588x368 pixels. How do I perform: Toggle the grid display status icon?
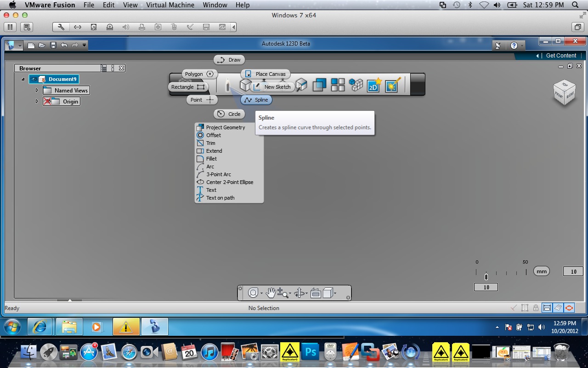point(558,308)
